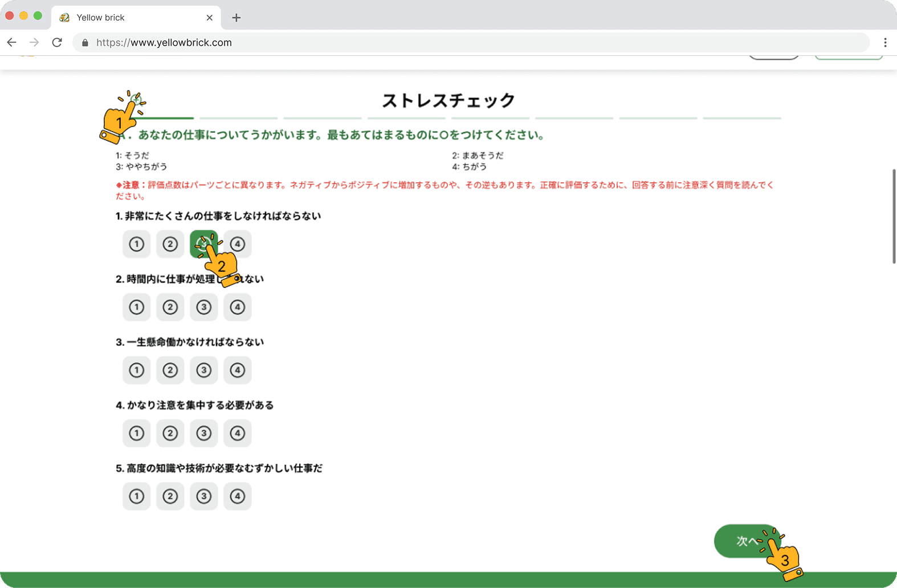Click the page's vertical scrollbar thumb
This screenshot has height=588, width=897.
click(x=894, y=217)
